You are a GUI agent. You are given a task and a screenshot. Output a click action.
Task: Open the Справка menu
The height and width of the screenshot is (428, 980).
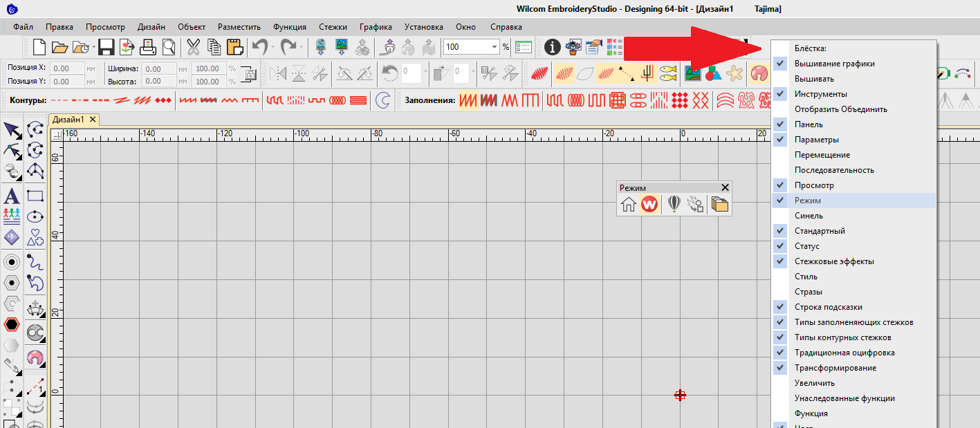click(x=506, y=27)
